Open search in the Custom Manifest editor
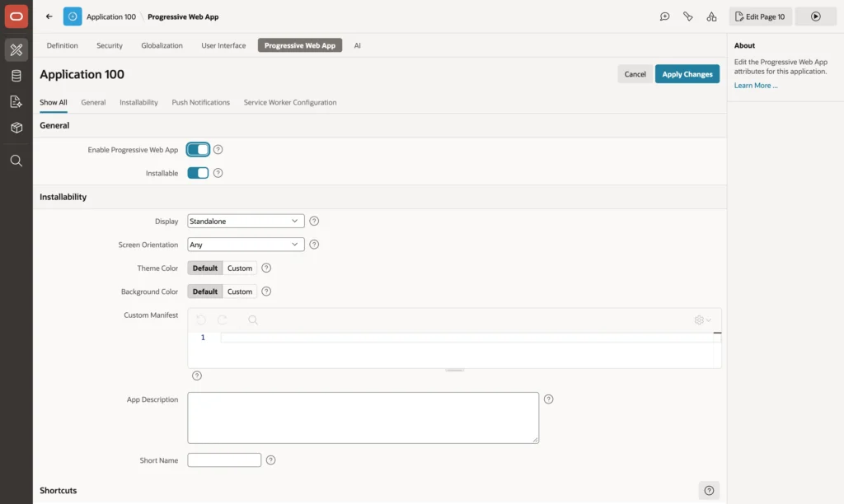The image size is (844, 504). [253, 320]
